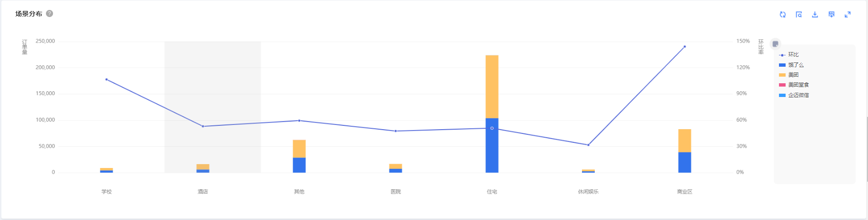Click the refresh chart icon
Screen dimensions: 868x220
click(x=783, y=15)
